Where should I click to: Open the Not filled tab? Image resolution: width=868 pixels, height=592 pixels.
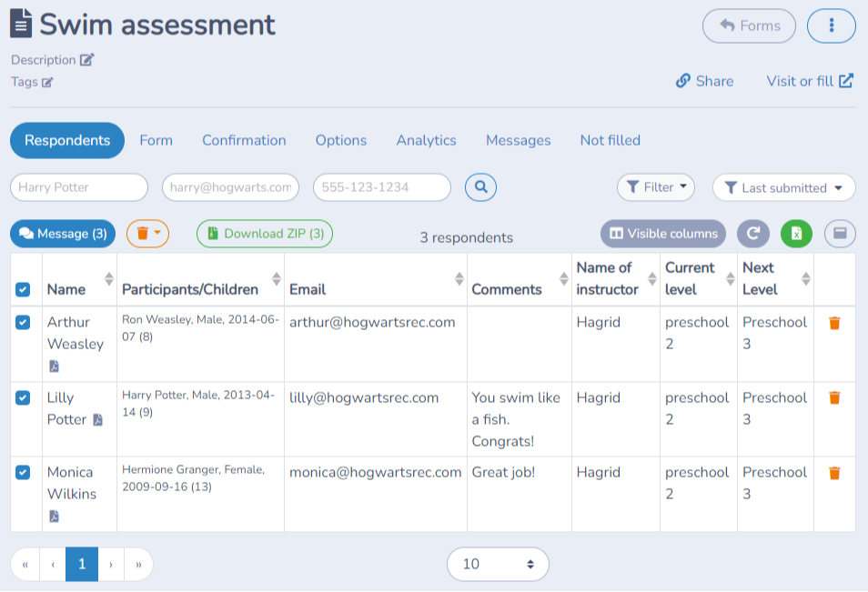[x=610, y=140]
